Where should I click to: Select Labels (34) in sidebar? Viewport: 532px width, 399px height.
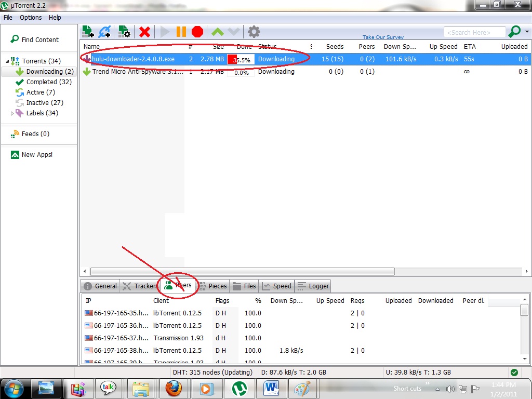pyautogui.click(x=37, y=113)
